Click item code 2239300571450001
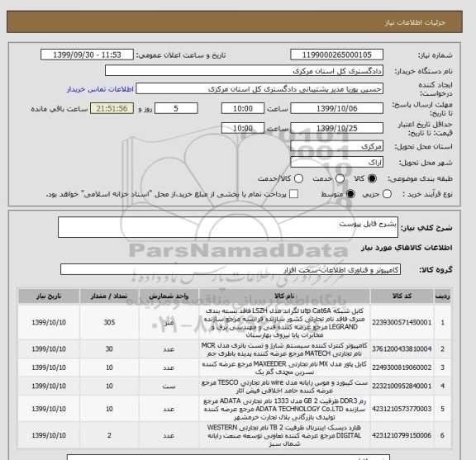476x460 pixels. point(402,322)
